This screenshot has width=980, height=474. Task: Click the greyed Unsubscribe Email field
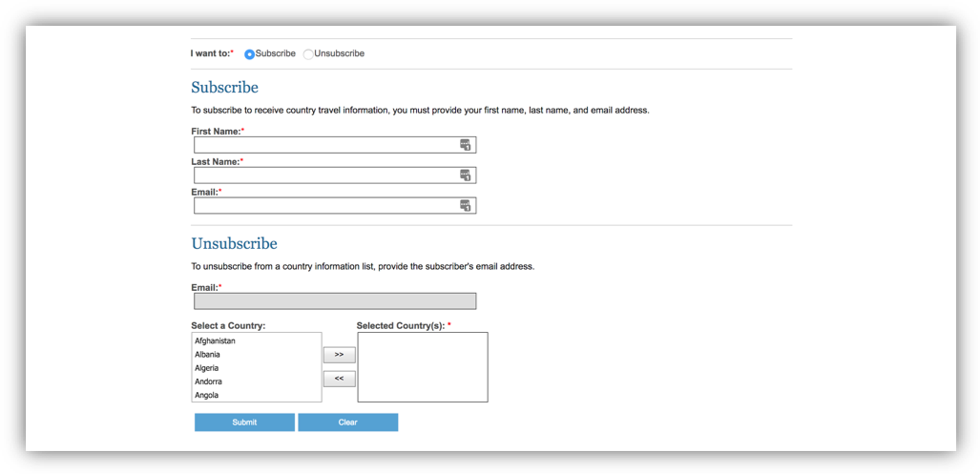pos(335,301)
